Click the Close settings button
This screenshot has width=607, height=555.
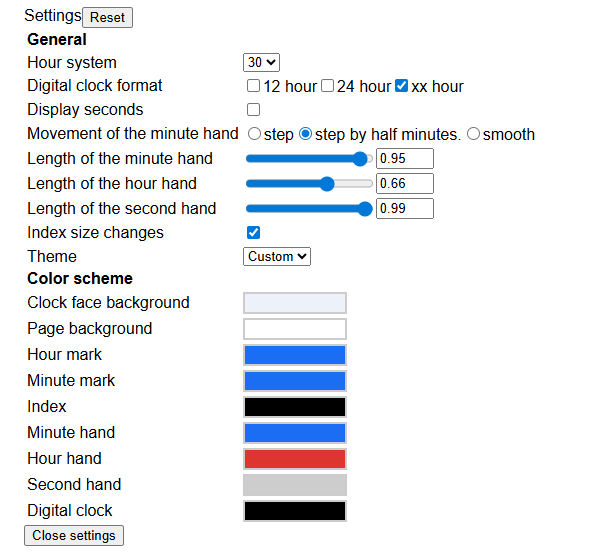click(x=74, y=535)
